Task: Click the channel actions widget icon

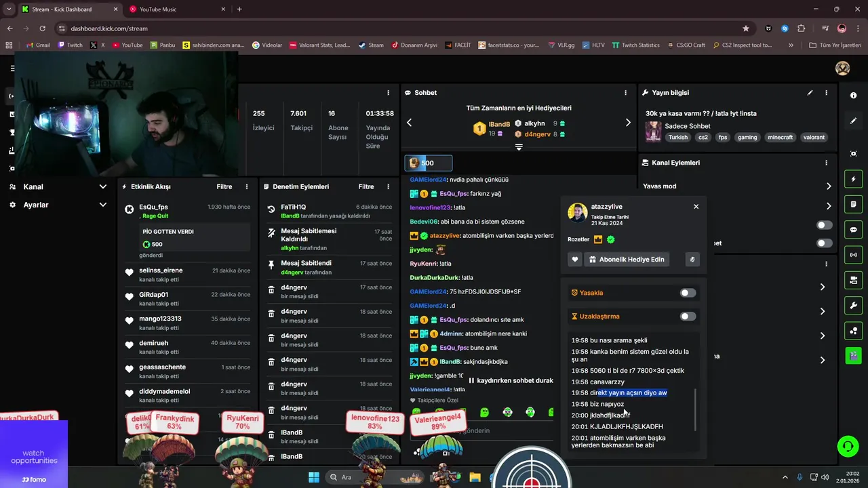Action: click(853, 280)
